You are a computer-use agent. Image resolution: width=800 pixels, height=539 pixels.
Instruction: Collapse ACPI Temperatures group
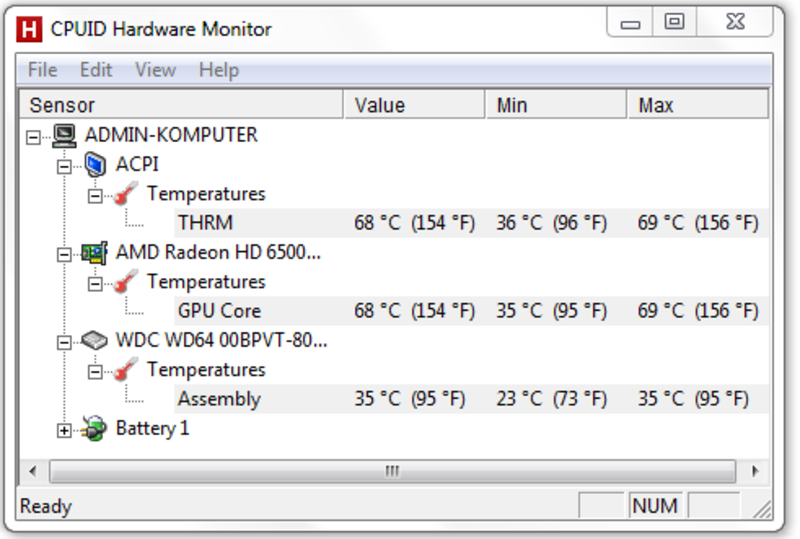95,196
